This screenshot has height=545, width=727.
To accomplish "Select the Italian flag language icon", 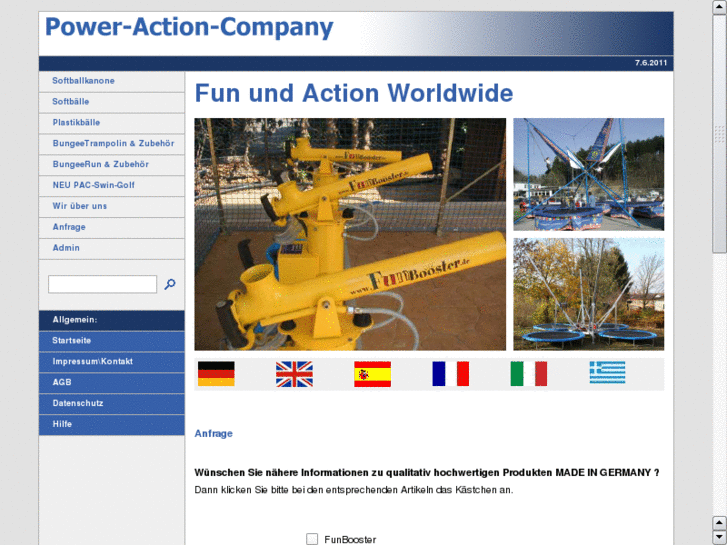I will point(529,374).
